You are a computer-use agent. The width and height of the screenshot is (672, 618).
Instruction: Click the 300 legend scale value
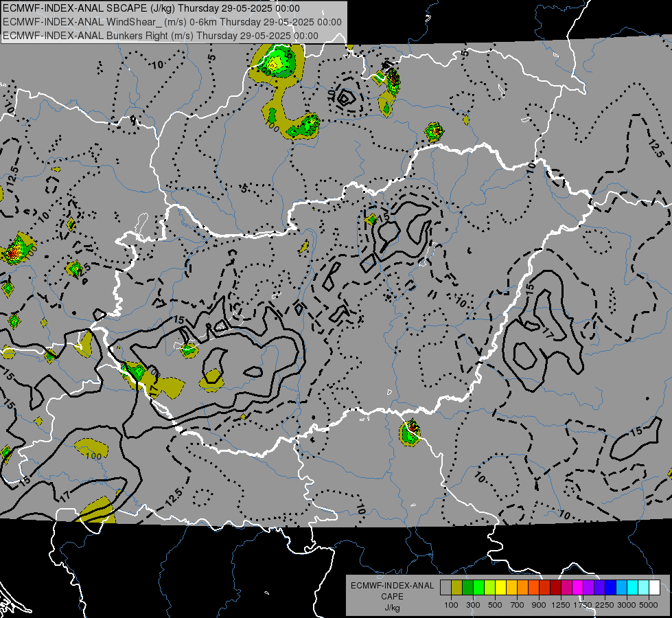coord(473,605)
